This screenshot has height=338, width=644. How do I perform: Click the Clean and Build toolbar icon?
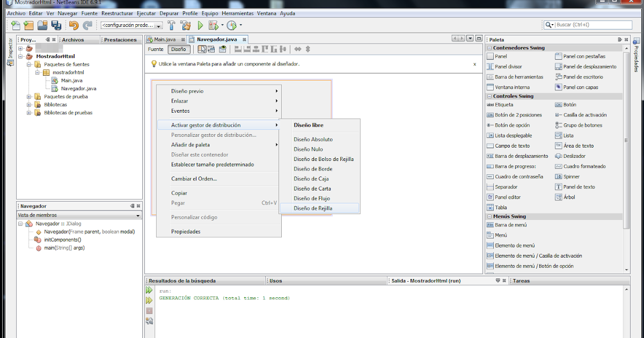(x=185, y=25)
